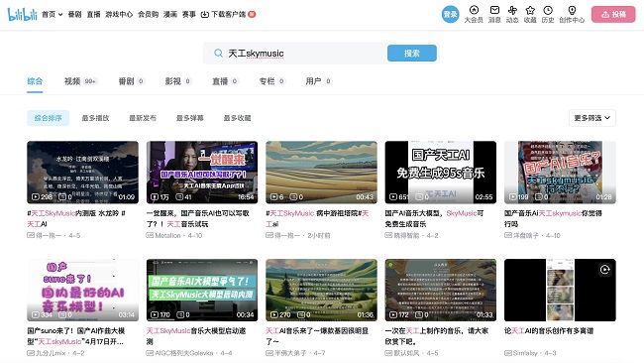
Task: Open uploader 默认如风's profile link
Action: [406, 353]
